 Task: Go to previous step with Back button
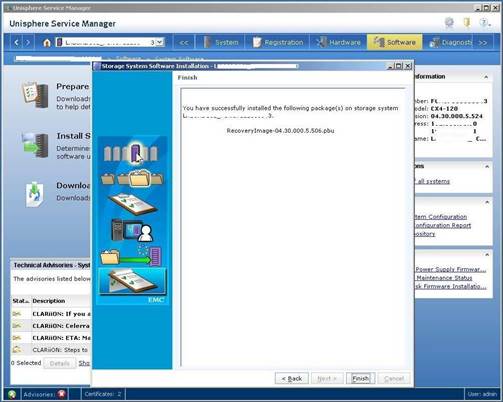click(x=292, y=378)
